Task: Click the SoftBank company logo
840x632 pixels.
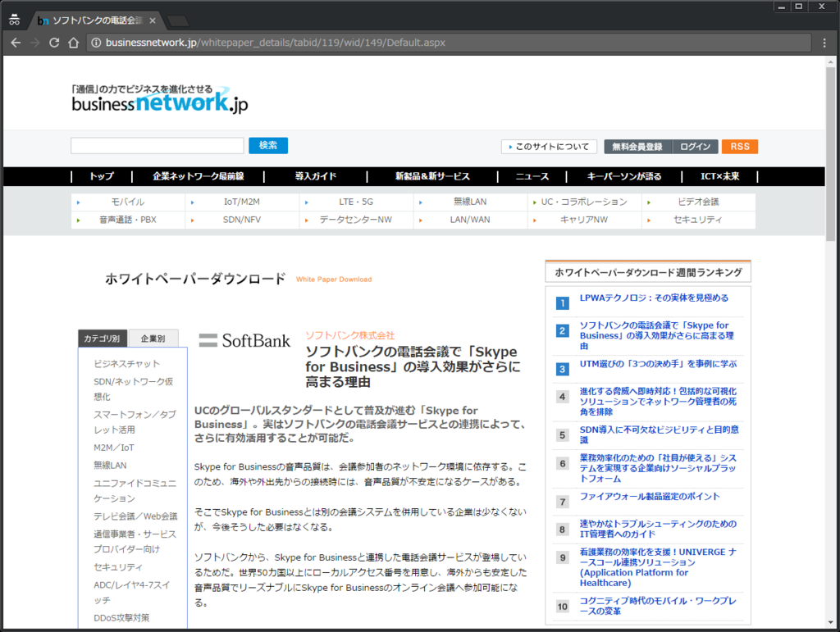Action: [x=244, y=341]
